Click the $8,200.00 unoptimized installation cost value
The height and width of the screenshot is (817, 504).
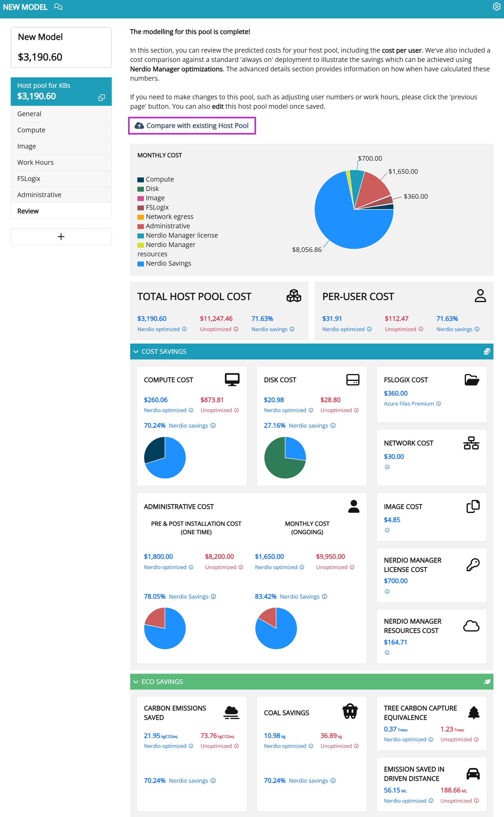click(219, 556)
